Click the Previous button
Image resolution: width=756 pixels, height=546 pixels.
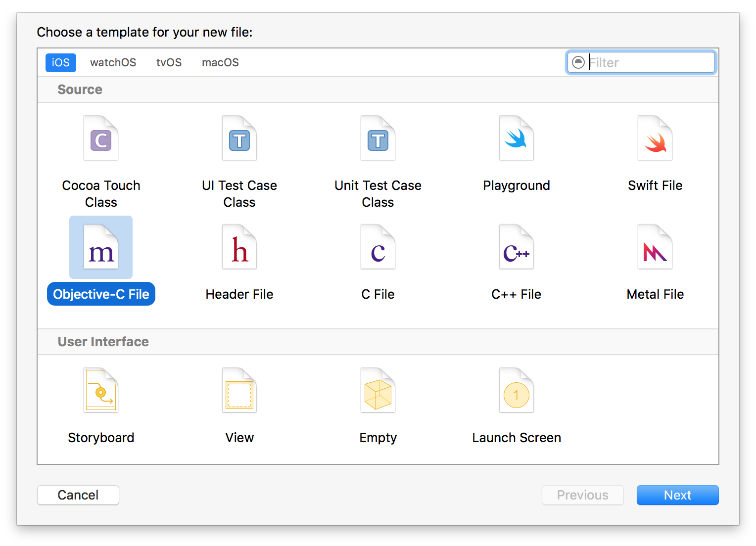click(583, 495)
